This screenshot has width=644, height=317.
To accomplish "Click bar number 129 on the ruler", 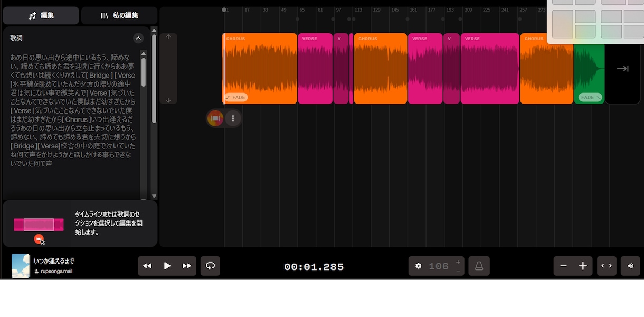I will click(376, 10).
